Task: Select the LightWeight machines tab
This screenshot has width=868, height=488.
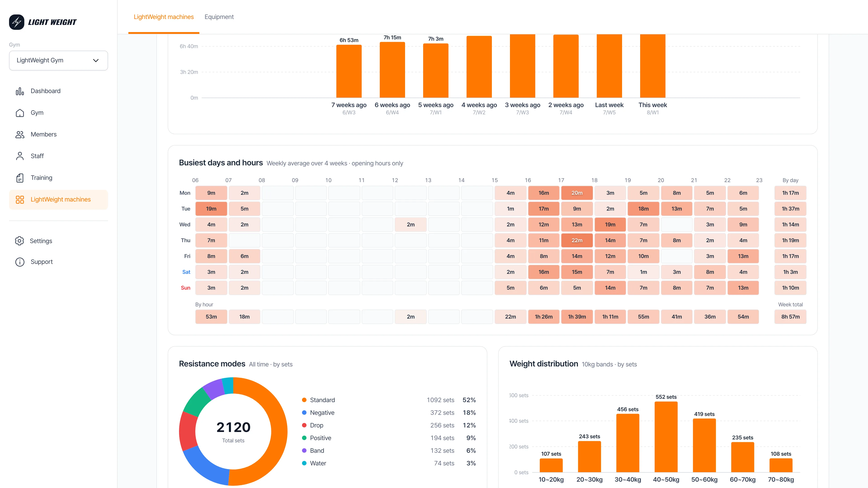Action: coord(164,17)
